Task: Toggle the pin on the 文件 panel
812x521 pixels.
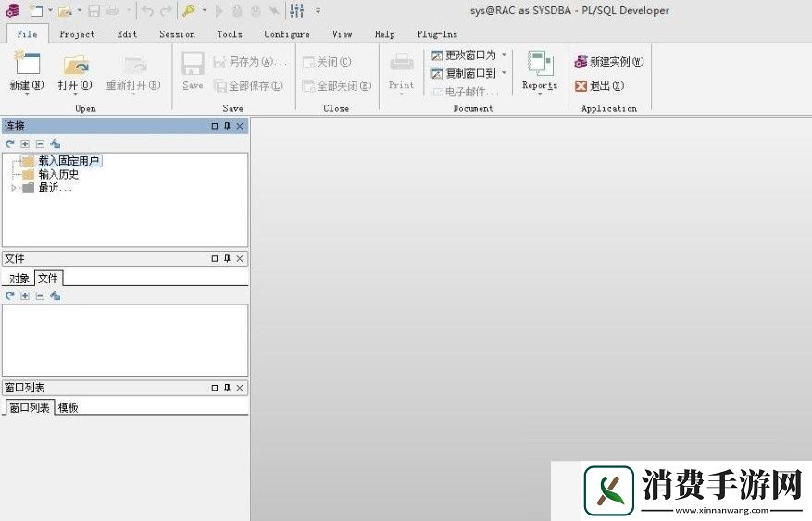Action: pos(227,259)
